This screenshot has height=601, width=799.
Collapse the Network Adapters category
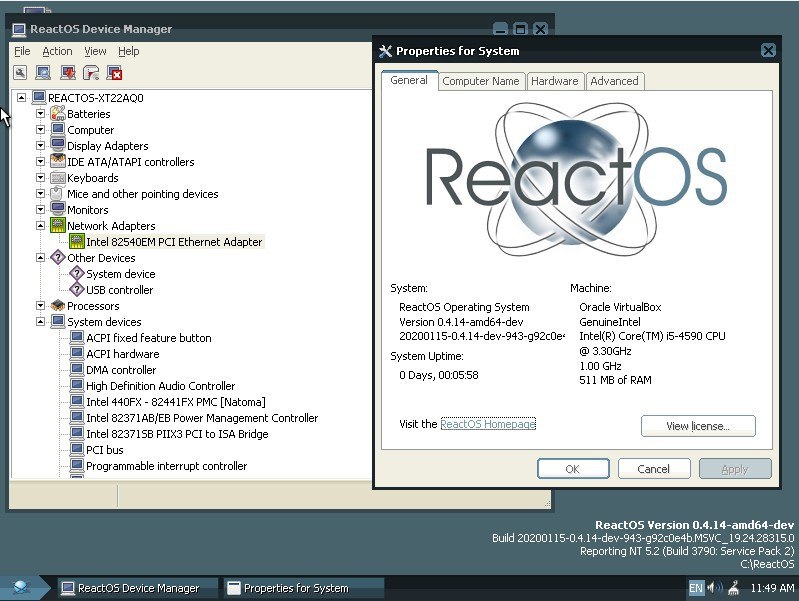point(41,226)
